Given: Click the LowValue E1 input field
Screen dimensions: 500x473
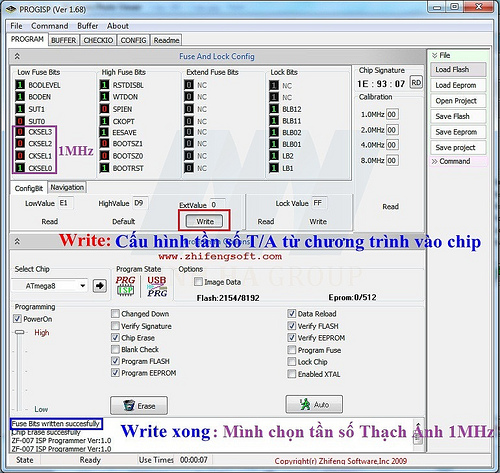Looking at the screenshot, I should (66, 203).
